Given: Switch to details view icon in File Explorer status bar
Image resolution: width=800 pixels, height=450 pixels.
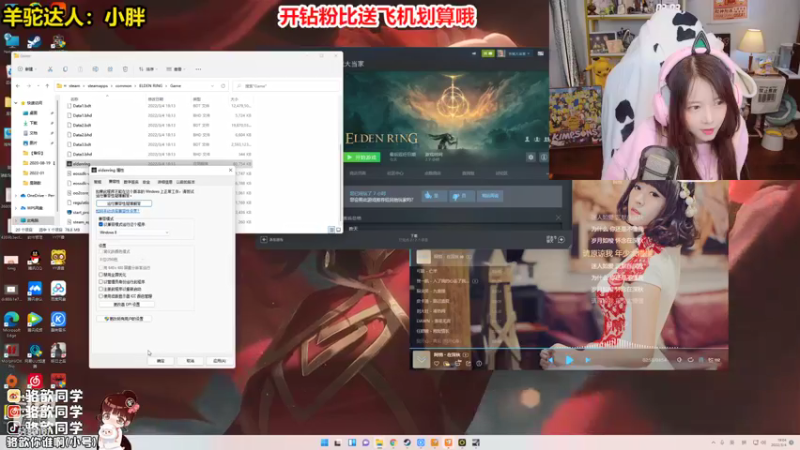Looking at the screenshot, I should tap(332, 230).
